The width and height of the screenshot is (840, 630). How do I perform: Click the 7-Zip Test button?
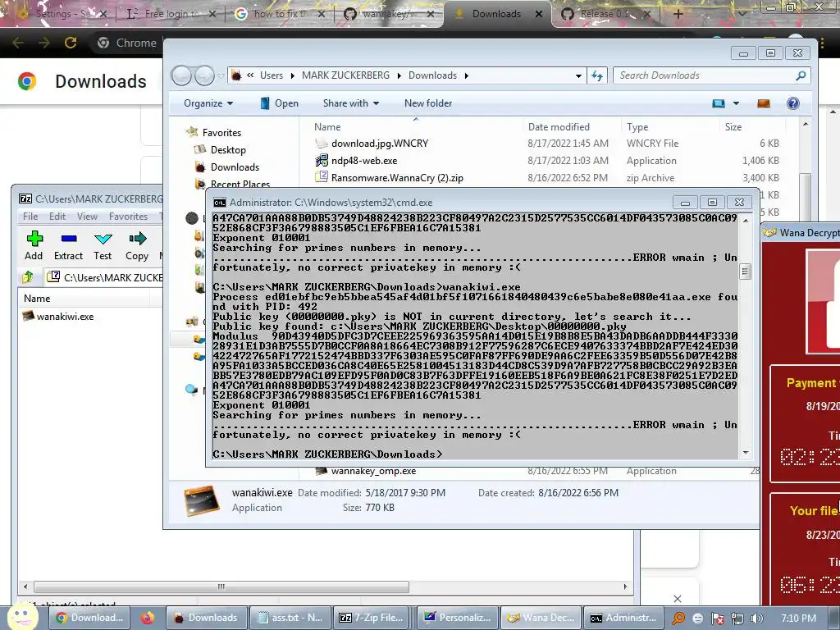[103, 245]
